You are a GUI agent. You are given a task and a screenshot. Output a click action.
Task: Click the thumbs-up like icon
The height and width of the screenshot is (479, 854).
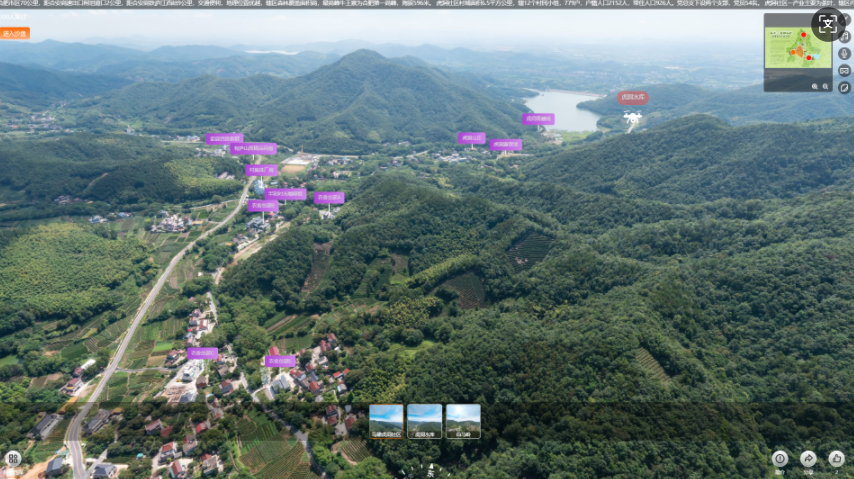coord(836,458)
